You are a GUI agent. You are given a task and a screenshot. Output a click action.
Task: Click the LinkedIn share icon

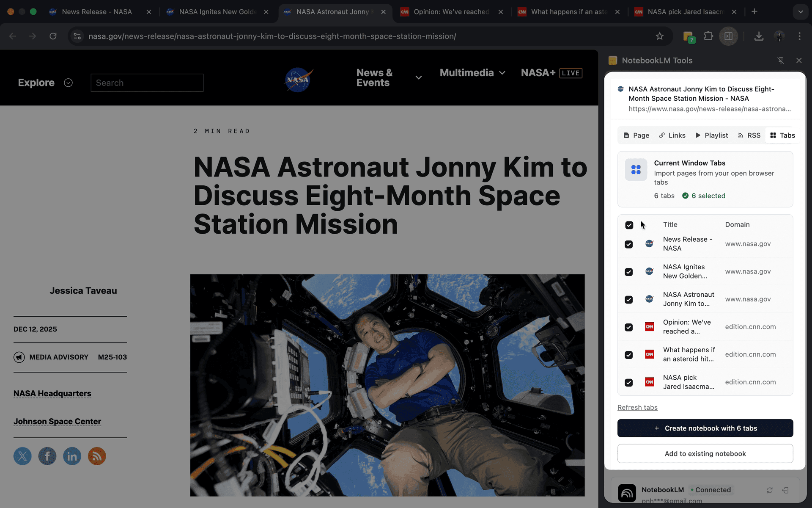tap(72, 456)
